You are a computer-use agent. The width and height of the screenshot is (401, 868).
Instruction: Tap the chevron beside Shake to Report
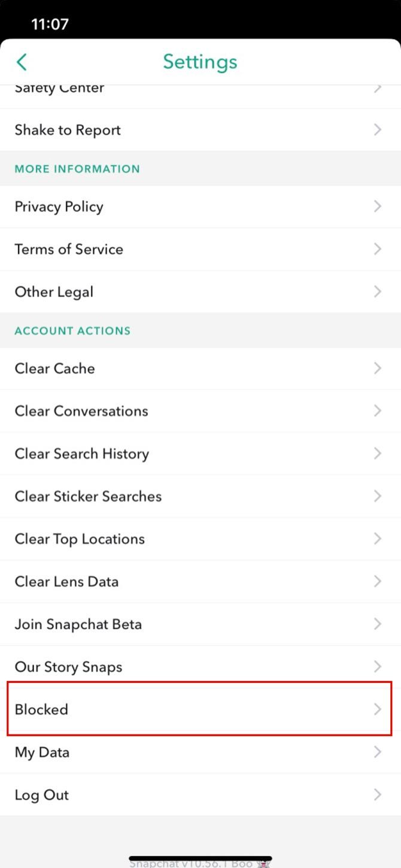point(378,129)
